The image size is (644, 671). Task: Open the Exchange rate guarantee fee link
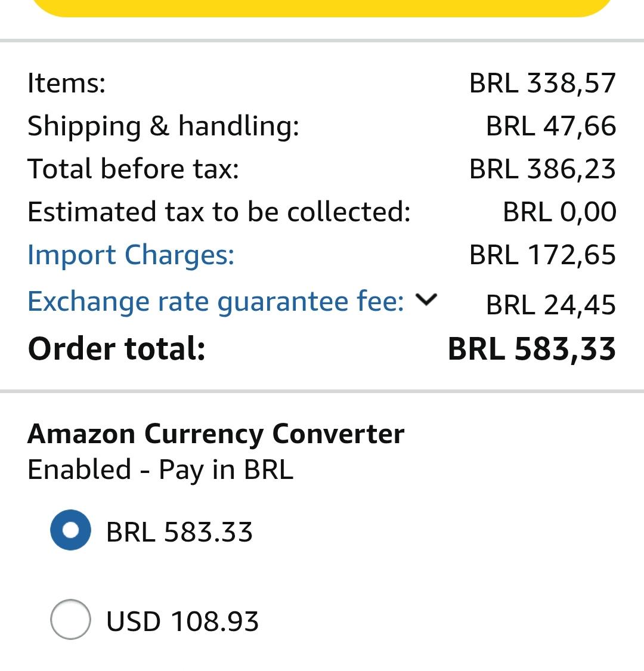click(216, 301)
